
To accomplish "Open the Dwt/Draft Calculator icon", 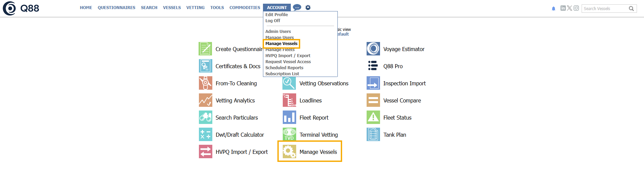I will coord(205,134).
